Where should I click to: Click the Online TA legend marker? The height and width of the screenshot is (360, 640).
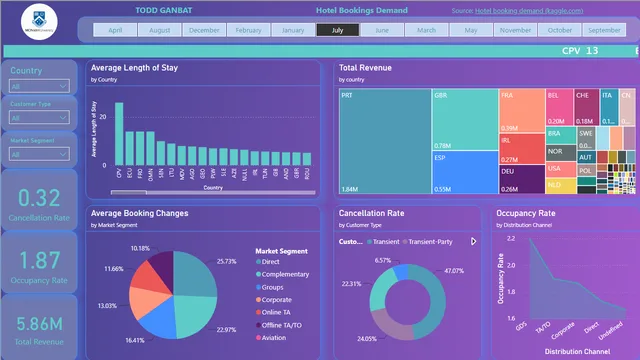point(258,312)
